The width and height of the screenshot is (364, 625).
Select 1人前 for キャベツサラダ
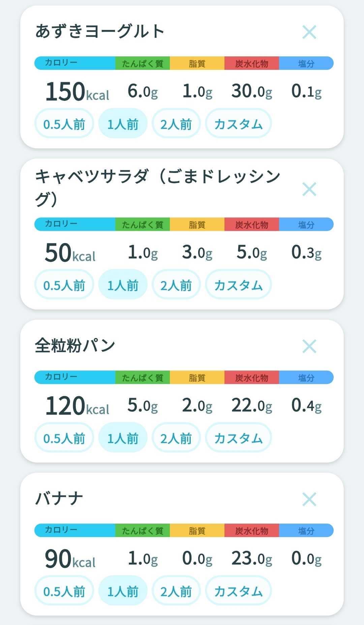click(x=123, y=285)
